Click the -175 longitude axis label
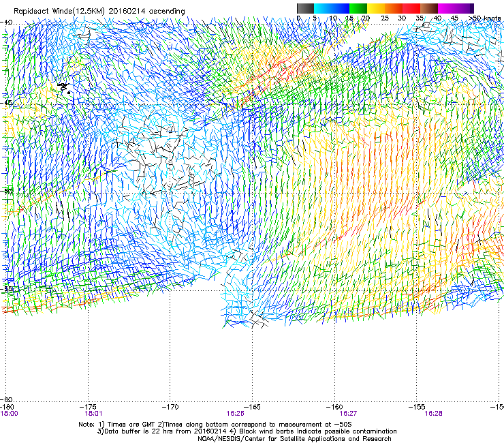 (88, 408)
